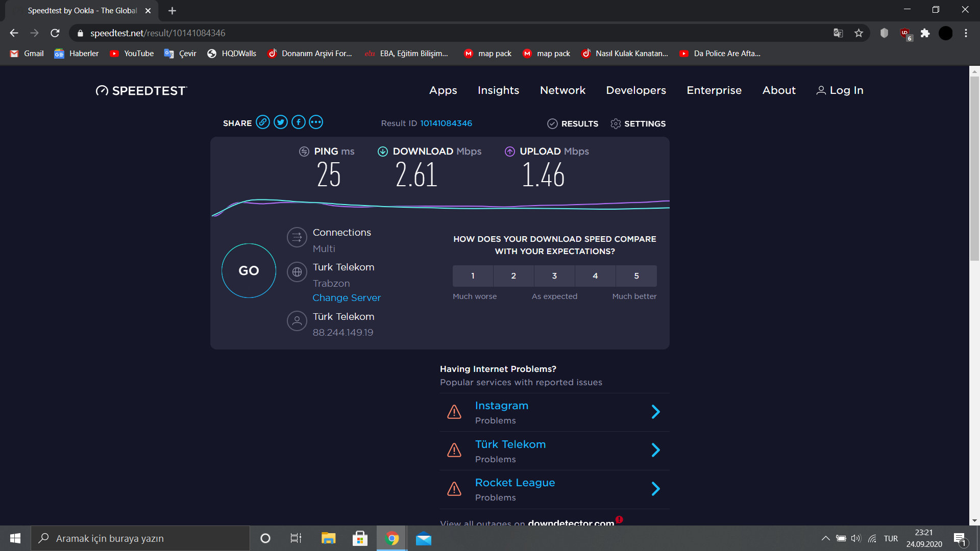
Task: Open uBlock Origin extension icon
Action: (x=905, y=33)
